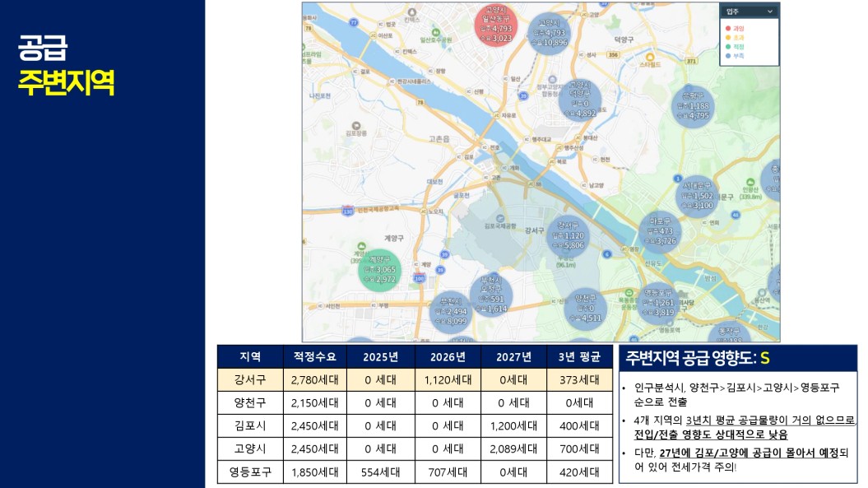Click the 김포국제공항 airport icon
The width and height of the screenshot is (868, 488).
tap(500, 218)
